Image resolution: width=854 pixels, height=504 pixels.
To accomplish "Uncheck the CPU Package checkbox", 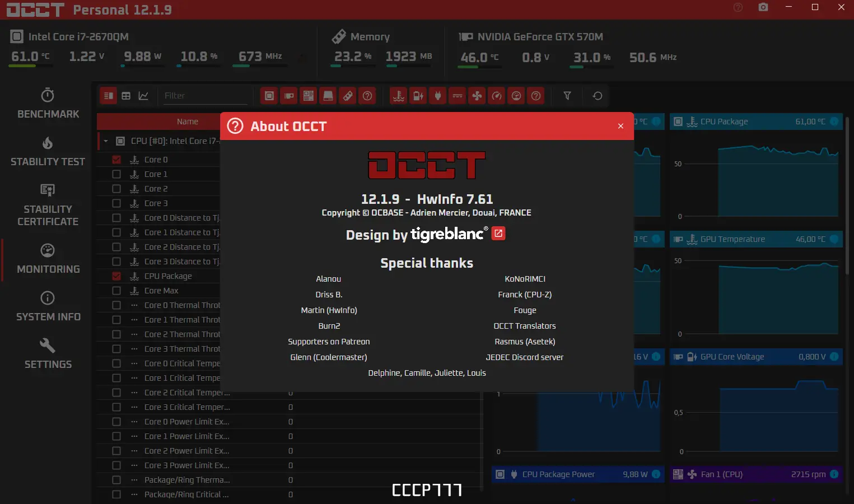I will pyautogui.click(x=116, y=276).
